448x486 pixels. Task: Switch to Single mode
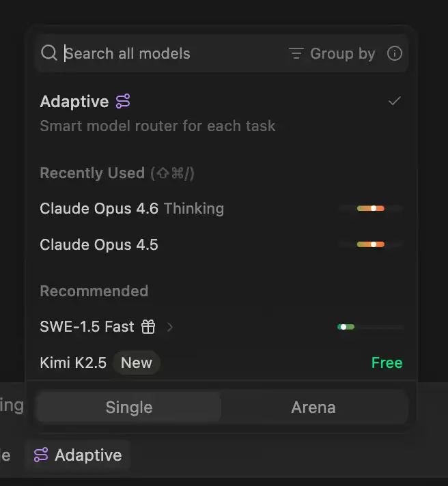click(x=128, y=407)
